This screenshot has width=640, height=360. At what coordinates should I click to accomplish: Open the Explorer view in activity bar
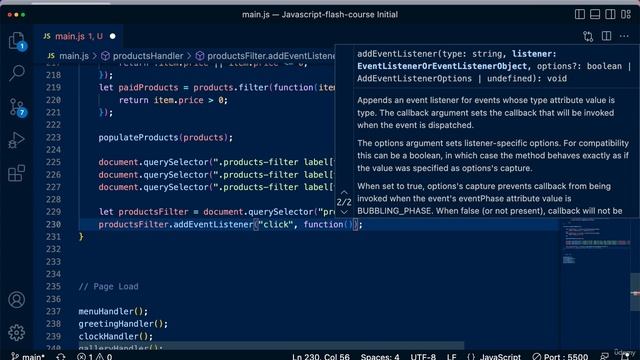point(16,41)
